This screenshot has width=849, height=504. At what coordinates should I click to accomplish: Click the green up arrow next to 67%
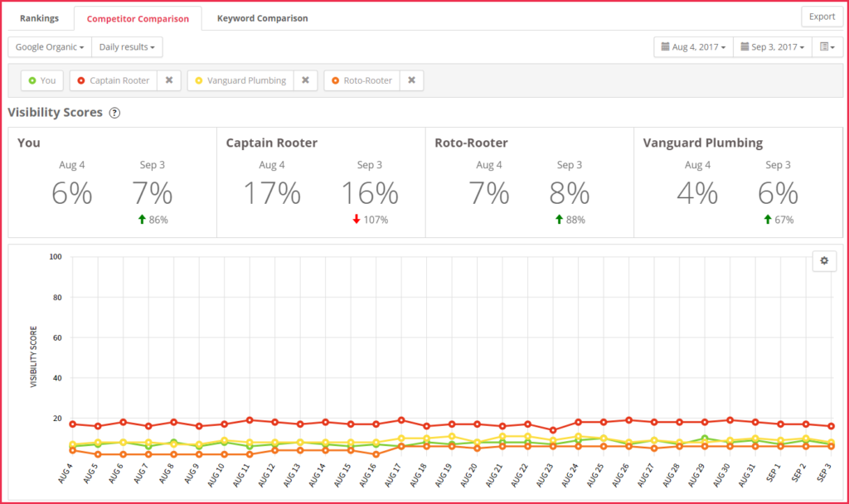pyautogui.click(x=767, y=219)
